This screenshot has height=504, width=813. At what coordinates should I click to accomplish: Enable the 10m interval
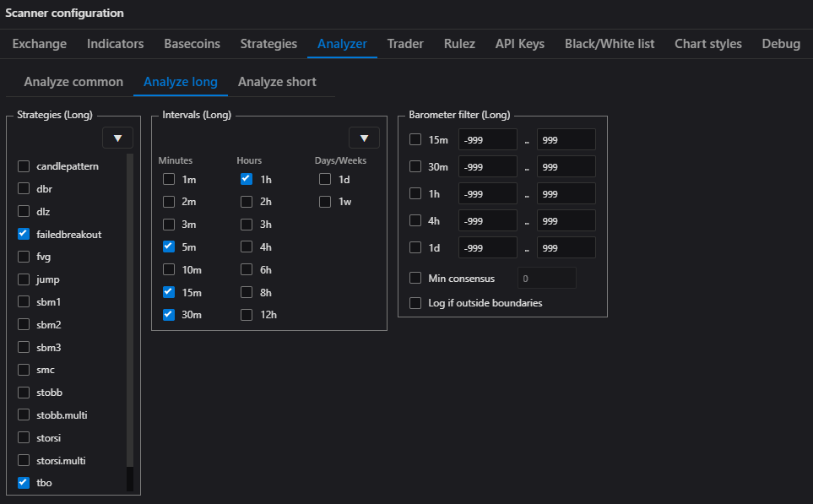[x=169, y=269]
